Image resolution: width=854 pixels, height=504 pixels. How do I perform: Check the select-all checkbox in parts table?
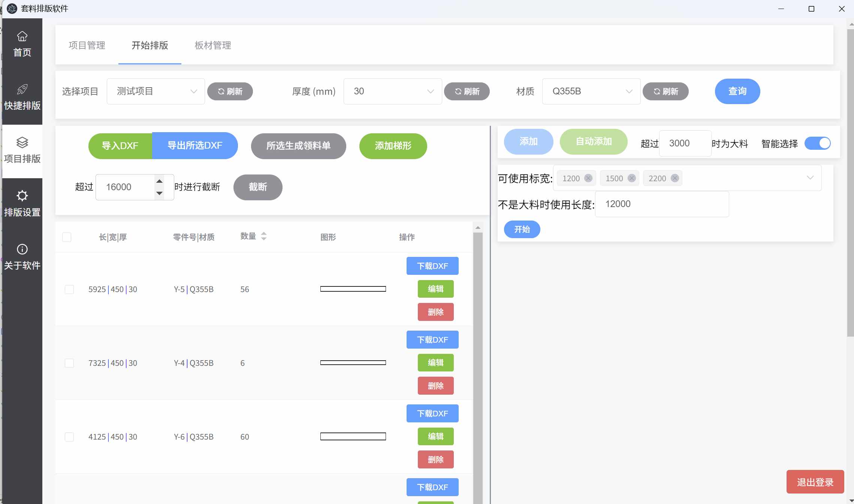coord(67,237)
